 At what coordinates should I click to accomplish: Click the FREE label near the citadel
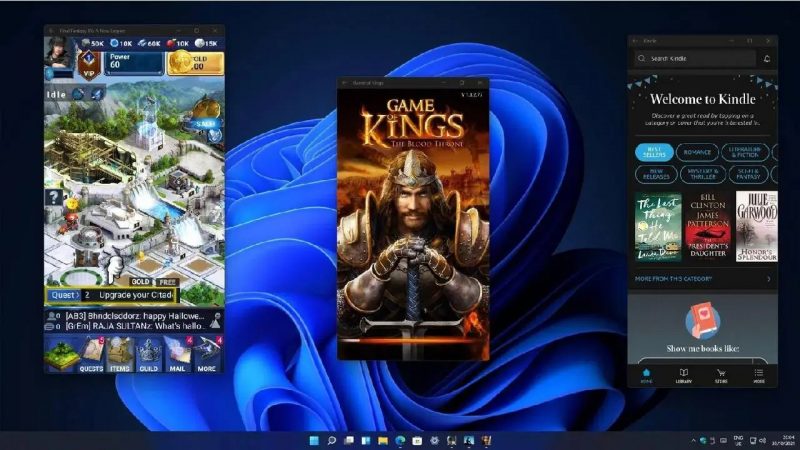(167, 282)
